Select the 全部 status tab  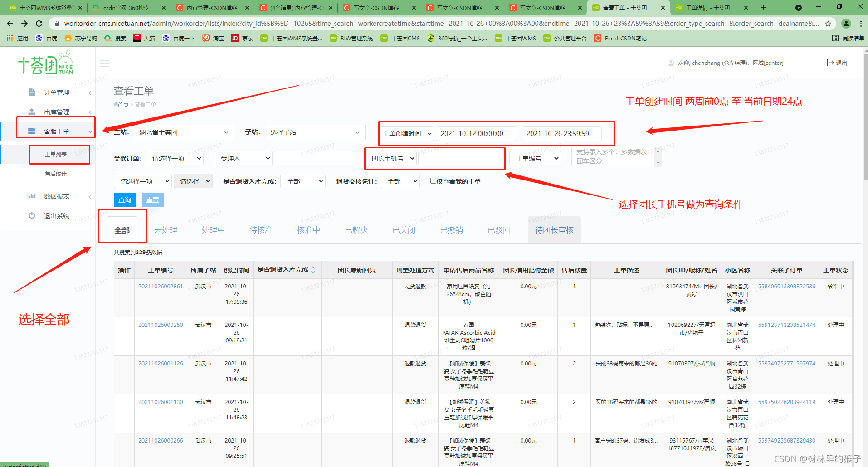[122, 230]
